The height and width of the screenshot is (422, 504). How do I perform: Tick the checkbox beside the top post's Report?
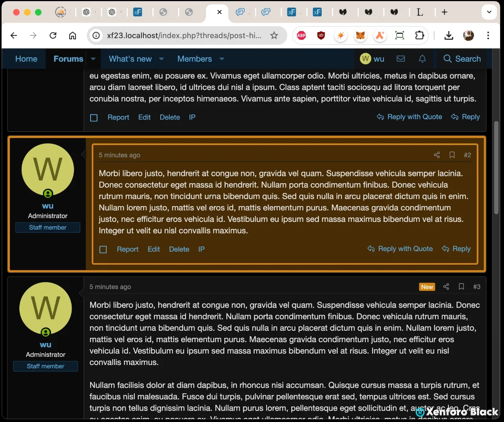94,118
